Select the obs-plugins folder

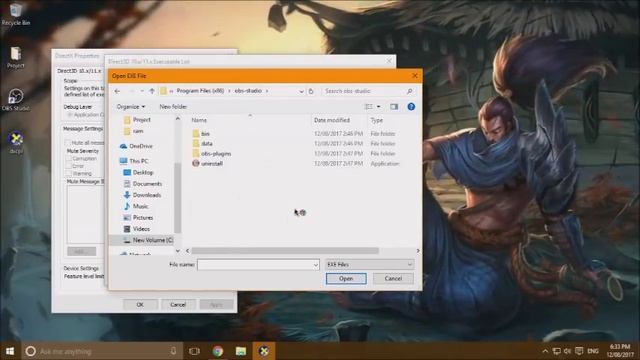click(216, 153)
